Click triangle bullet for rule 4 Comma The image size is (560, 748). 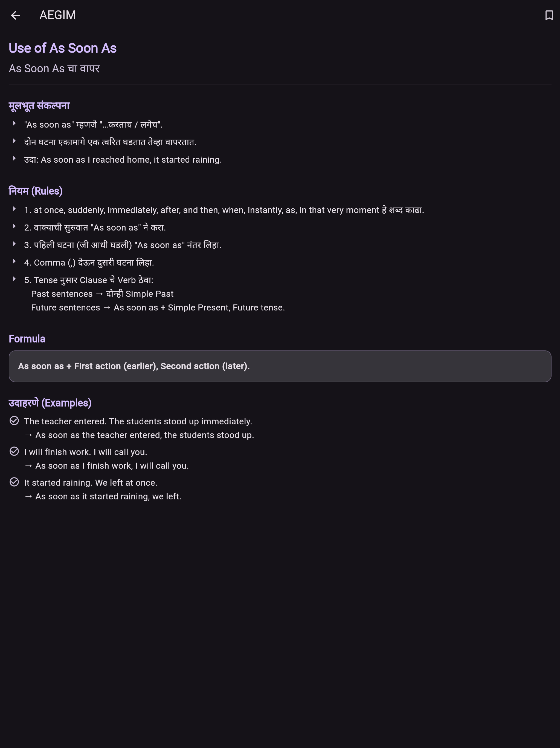pyautogui.click(x=14, y=261)
